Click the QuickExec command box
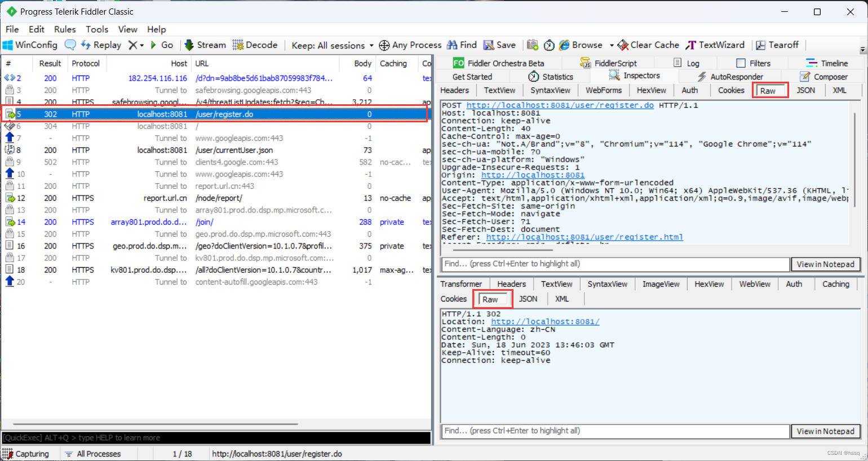This screenshot has width=868, height=461. click(x=216, y=438)
